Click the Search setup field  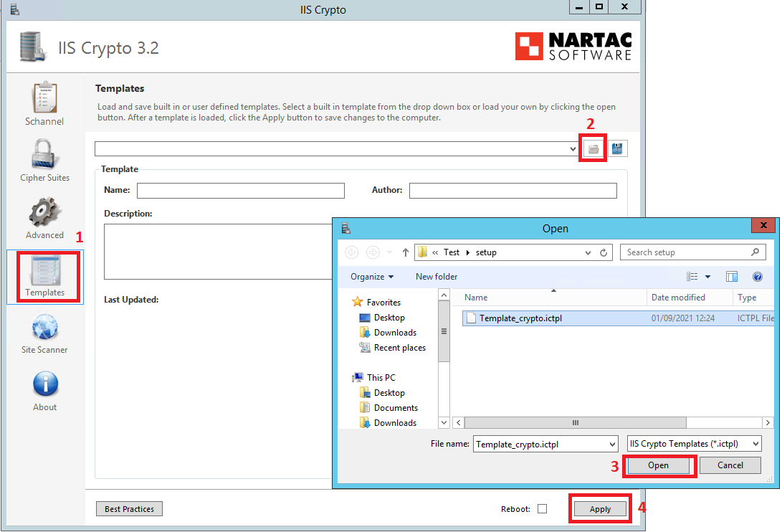[692, 252]
